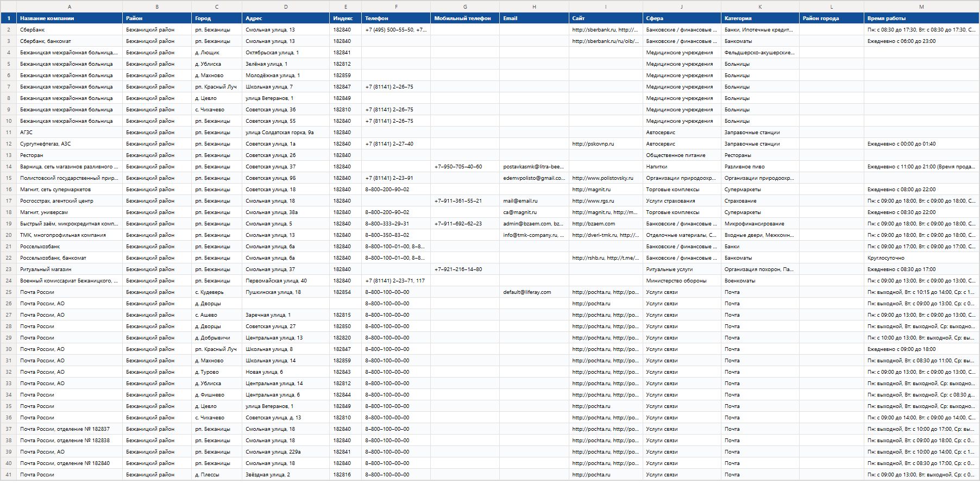Select the "Сбербанк, банкомат" cell
The image size is (980, 490).
[x=70, y=41]
